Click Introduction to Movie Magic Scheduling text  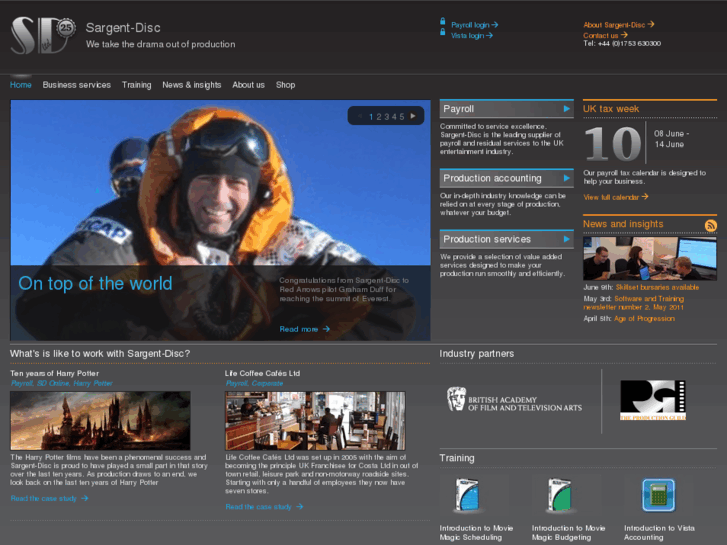click(x=476, y=532)
